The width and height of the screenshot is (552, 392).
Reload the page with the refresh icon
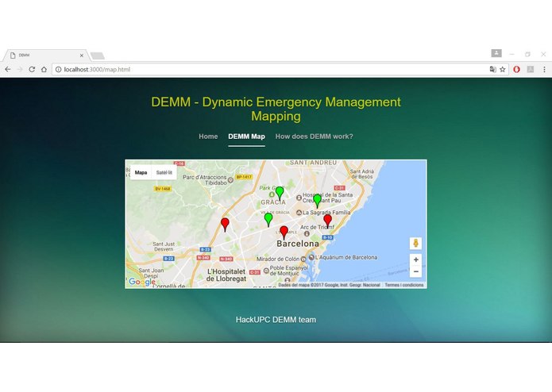point(32,70)
